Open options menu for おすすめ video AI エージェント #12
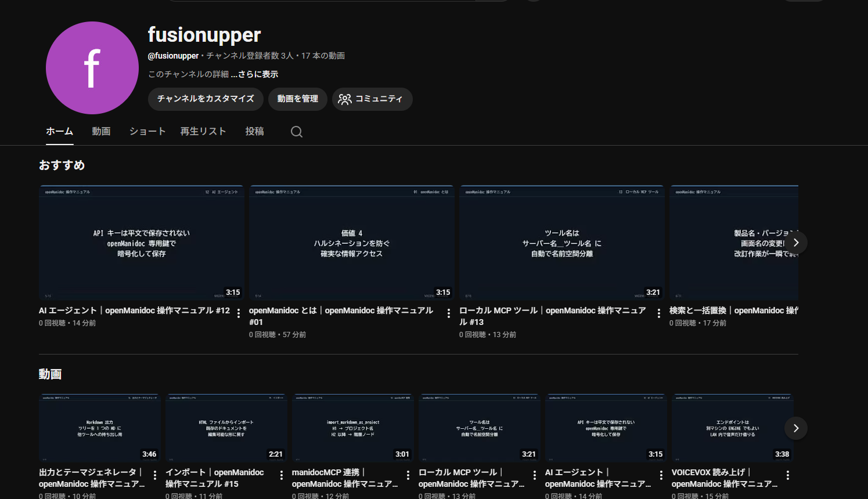The height and width of the screenshot is (499, 868). pos(239,313)
